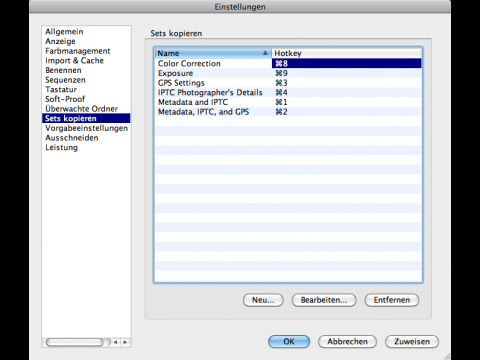Screen dimensions: 480x360
Task: Open Vorgabeeinstellungen category
Action: 86,128
